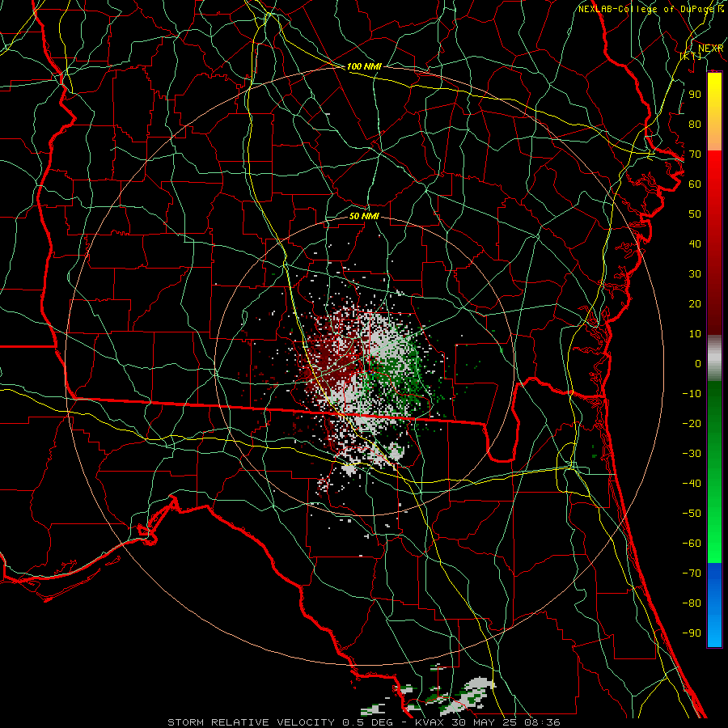Click the -40 value on the velocity scale
The height and width of the screenshot is (728, 728).
692,484
